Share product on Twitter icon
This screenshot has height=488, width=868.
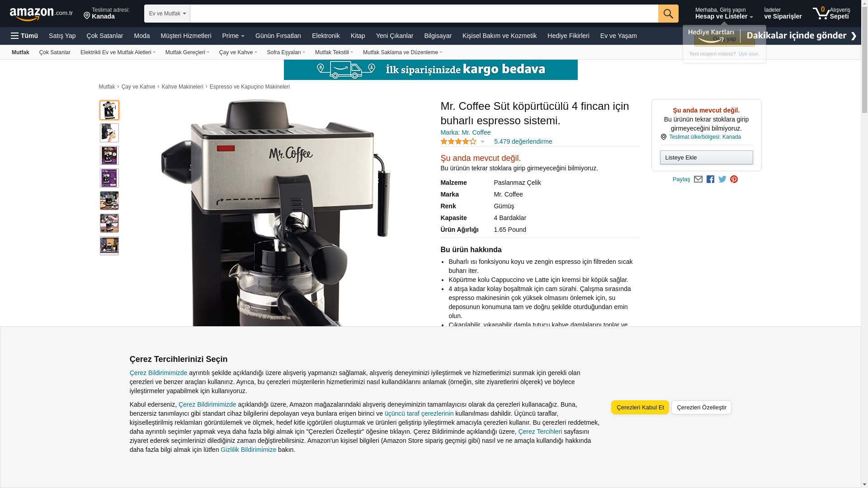(722, 179)
